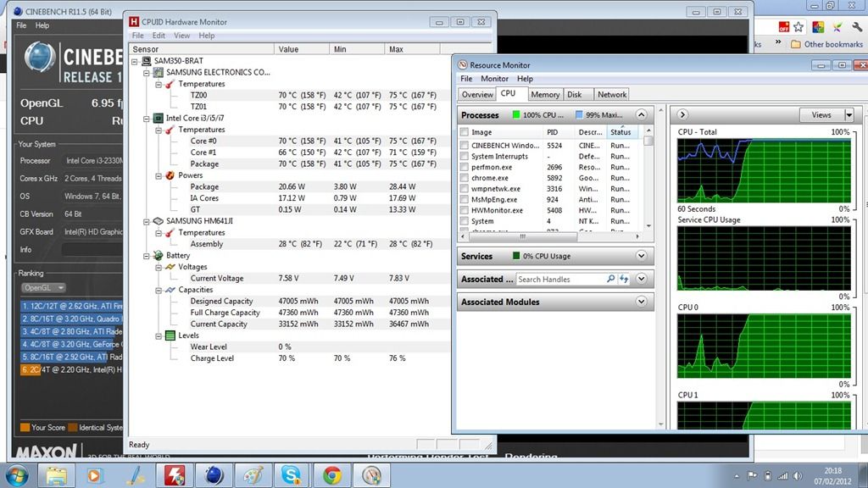Open the Paint taskbar icon

coord(253,475)
